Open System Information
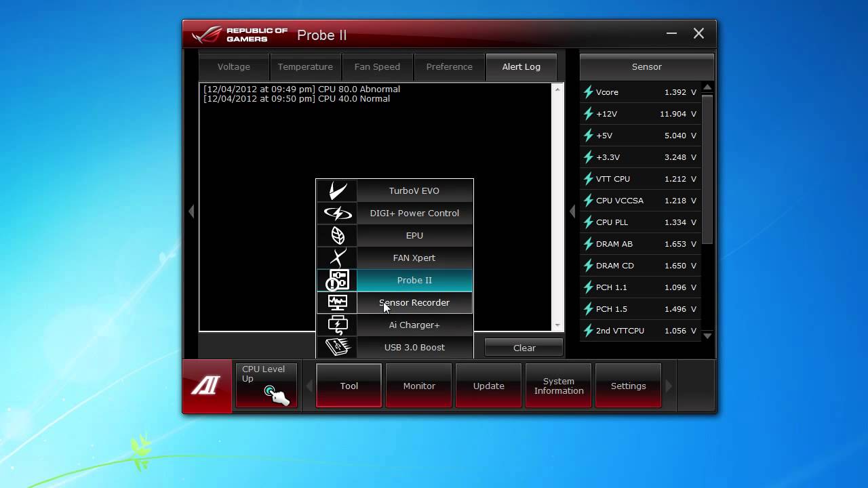Screen dimensions: 868x488 tap(559, 386)
